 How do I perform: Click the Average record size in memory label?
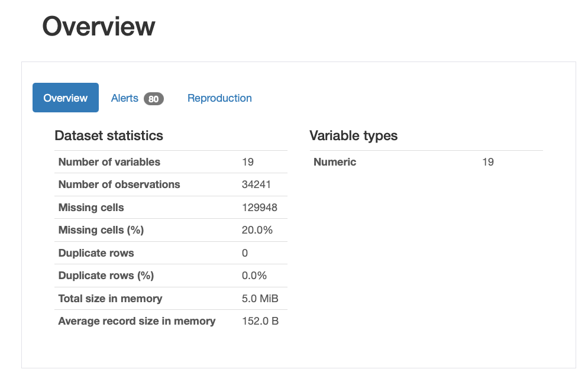click(137, 321)
